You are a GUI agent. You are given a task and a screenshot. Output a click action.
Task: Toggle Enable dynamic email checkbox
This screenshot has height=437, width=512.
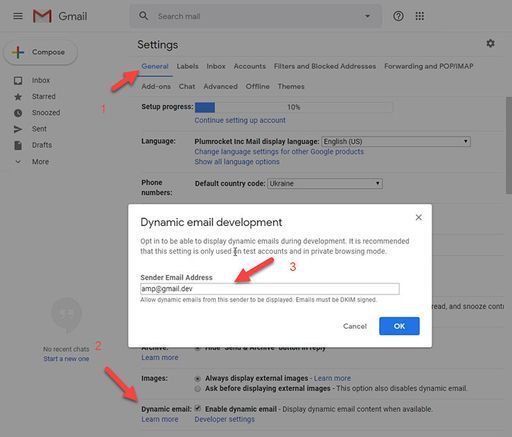[198, 408]
